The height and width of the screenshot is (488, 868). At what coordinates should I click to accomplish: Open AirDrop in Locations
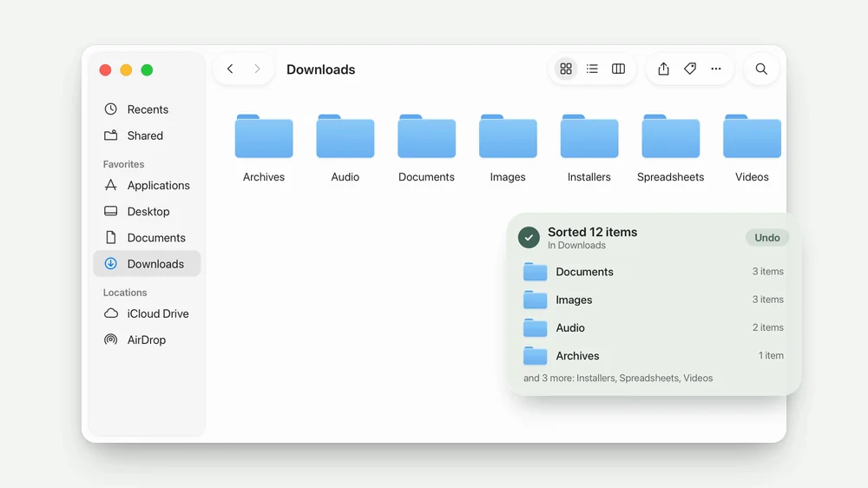pos(147,340)
